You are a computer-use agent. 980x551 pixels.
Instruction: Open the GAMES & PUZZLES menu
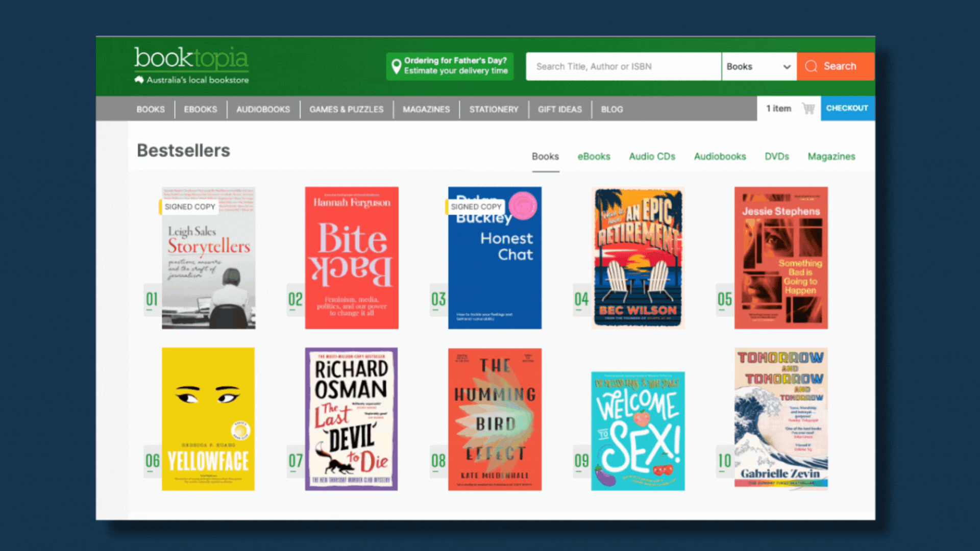coord(346,109)
